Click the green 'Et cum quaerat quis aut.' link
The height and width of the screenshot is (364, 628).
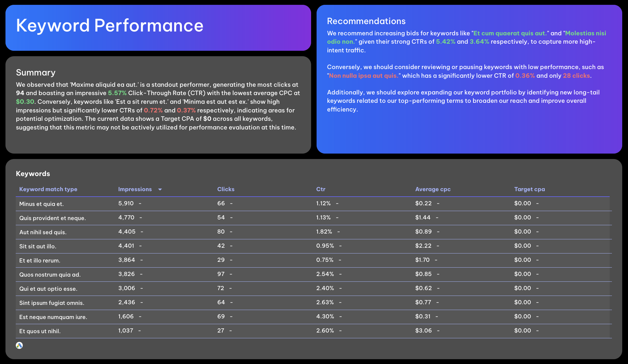point(510,33)
